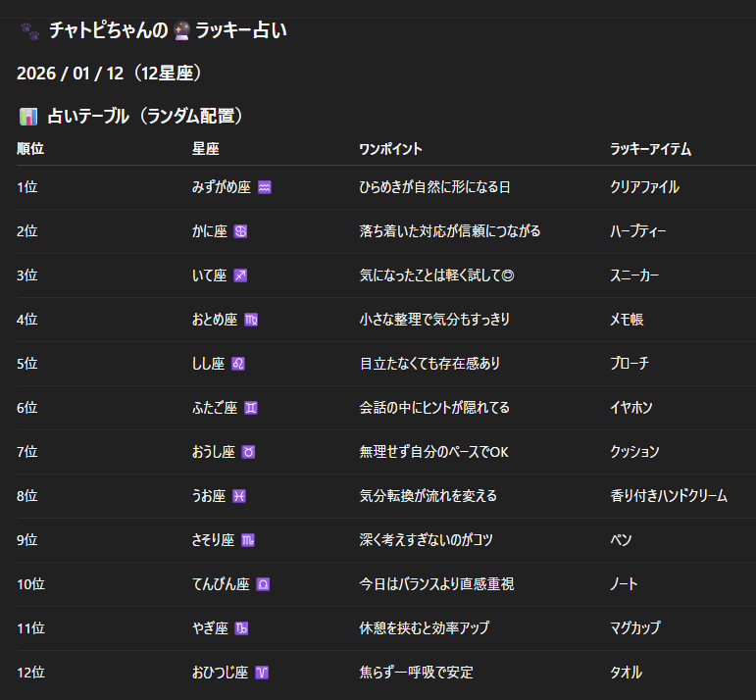Click the Aries symbol next to おひつじ座
Viewport: 756px width, 700px height.
pyautogui.click(x=261, y=673)
